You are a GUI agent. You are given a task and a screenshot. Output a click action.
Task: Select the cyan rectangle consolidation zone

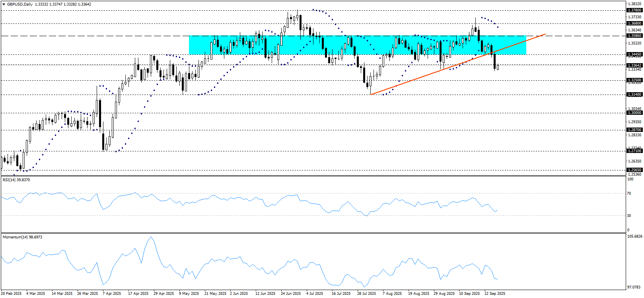click(357, 45)
